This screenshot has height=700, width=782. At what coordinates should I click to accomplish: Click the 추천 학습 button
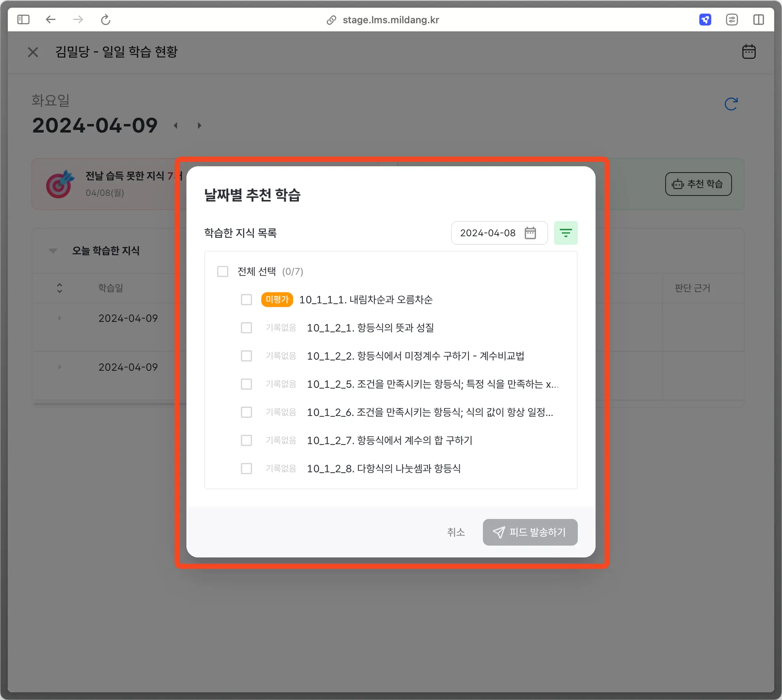tap(698, 184)
